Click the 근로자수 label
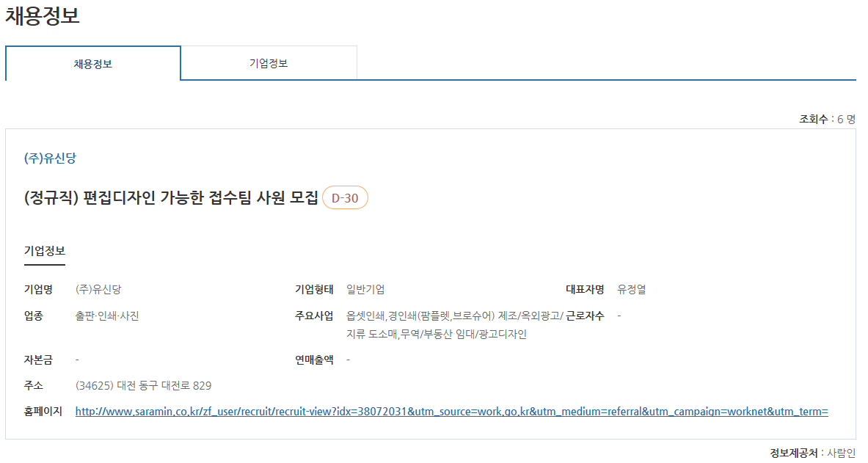Image resolution: width=868 pixels, height=463 pixels. 585,316
